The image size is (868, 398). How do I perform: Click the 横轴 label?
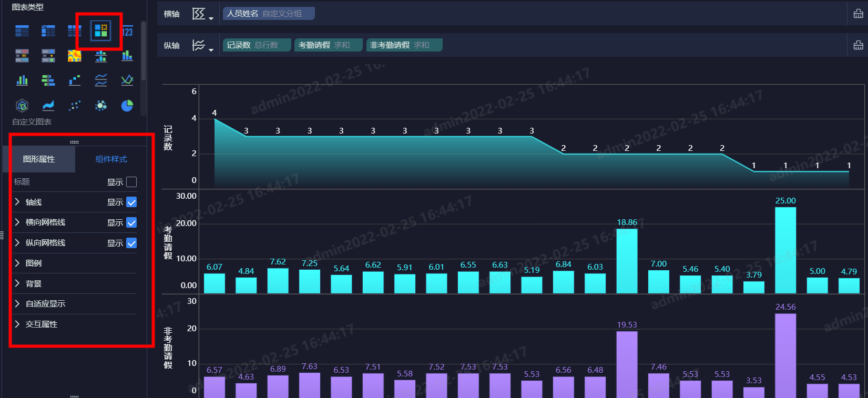coord(171,14)
